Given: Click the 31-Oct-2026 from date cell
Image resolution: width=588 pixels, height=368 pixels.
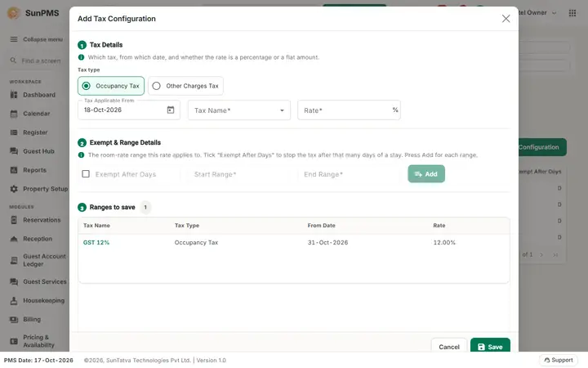Looking at the screenshot, I should [327, 242].
